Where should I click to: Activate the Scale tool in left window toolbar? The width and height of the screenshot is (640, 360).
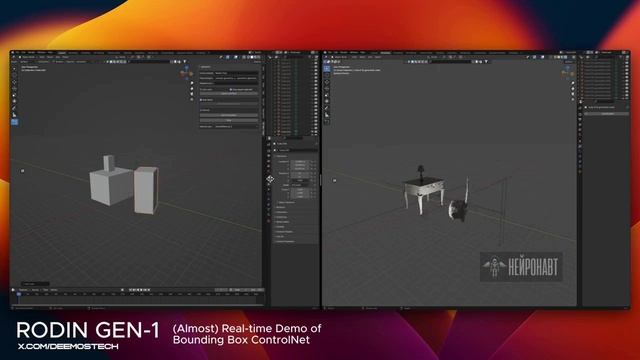[x=14, y=95]
